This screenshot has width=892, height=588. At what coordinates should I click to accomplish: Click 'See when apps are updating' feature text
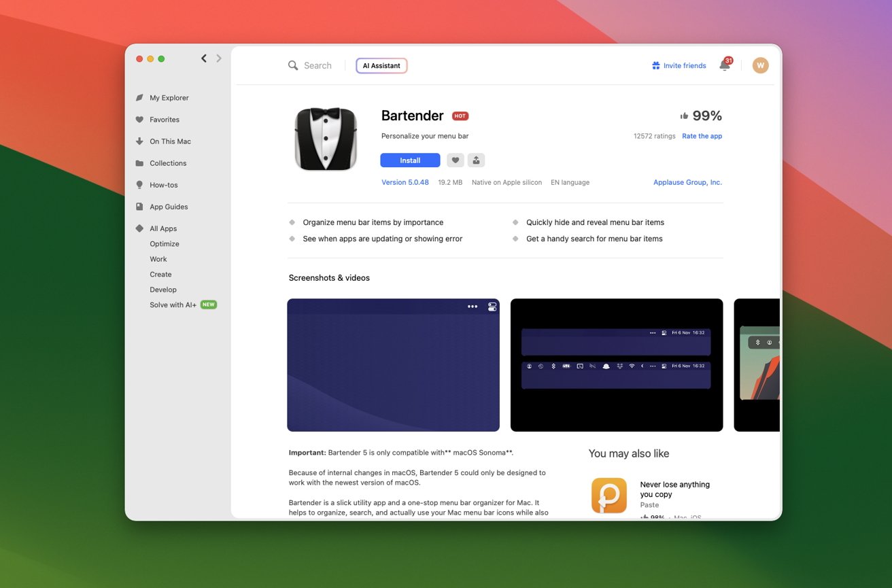(x=383, y=239)
